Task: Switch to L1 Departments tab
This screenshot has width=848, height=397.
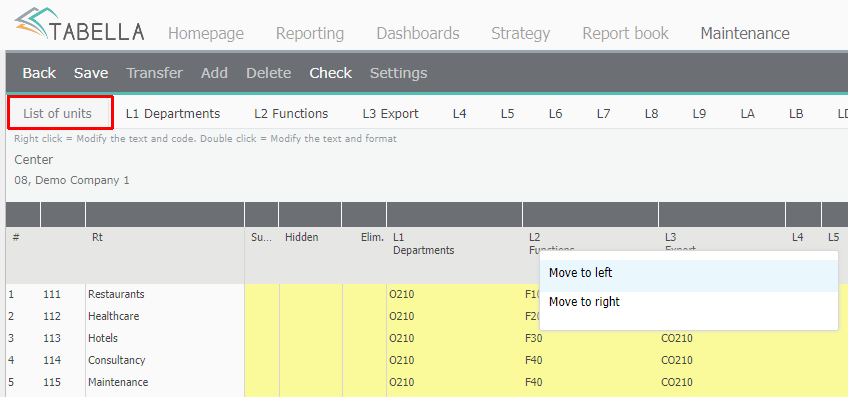Action: tap(173, 114)
